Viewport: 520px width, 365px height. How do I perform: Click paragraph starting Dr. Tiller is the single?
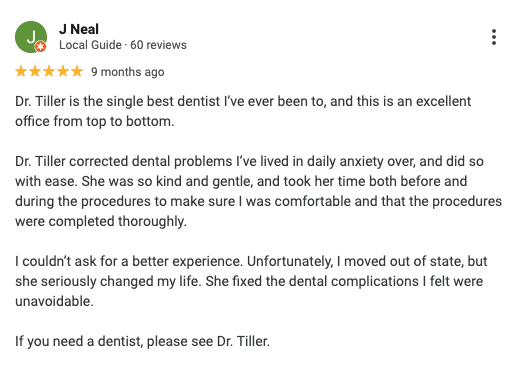(x=243, y=111)
